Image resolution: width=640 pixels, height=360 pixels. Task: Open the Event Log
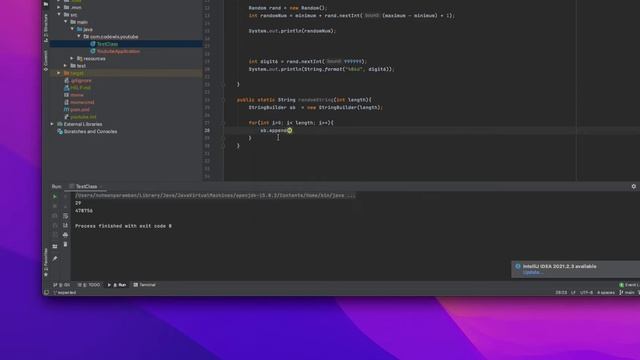point(629,285)
